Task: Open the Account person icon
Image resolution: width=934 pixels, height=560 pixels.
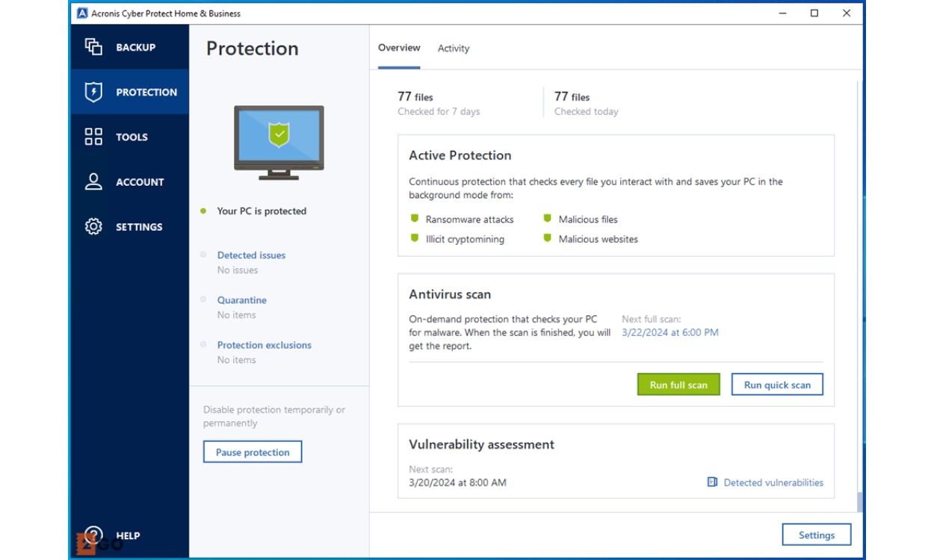Action: pos(93,181)
